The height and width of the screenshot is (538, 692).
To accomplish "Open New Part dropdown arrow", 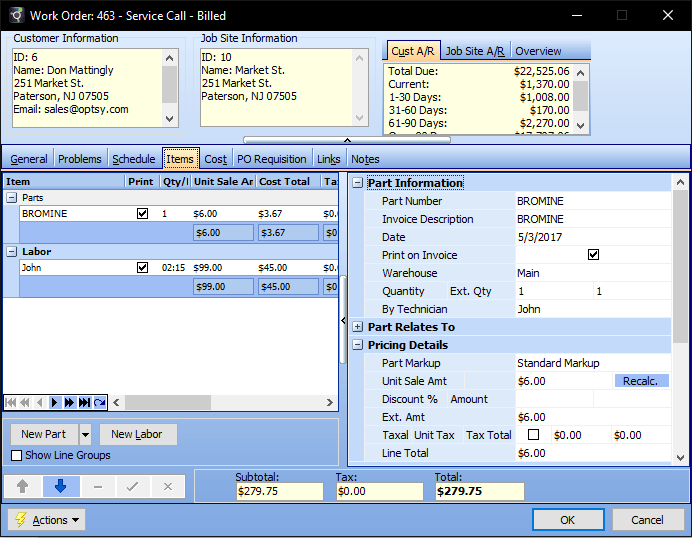I will click(85, 435).
